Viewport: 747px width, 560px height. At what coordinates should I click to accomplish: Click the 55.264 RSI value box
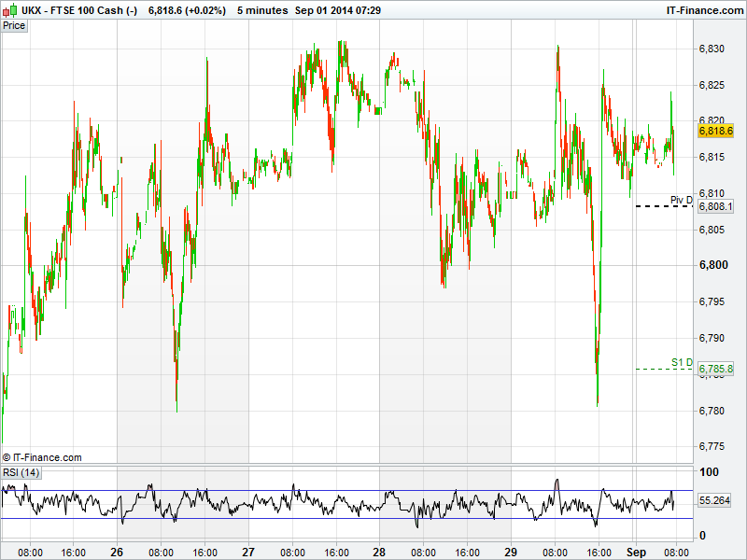pos(714,500)
